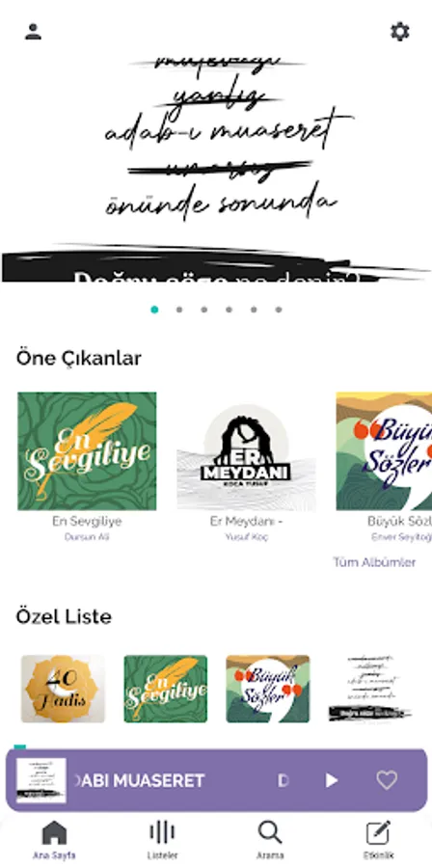Go to Ana Sayfa home tab

(x=54, y=840)
